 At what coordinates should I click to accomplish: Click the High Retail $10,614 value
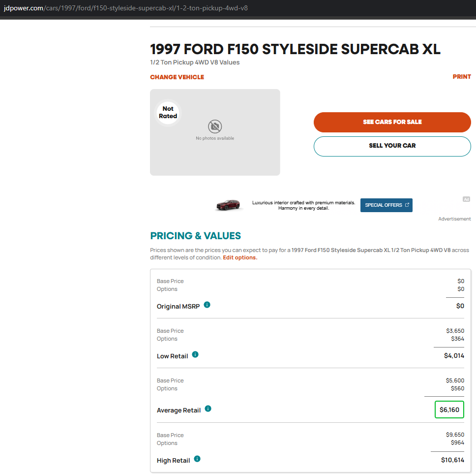[x=452, y=460]
